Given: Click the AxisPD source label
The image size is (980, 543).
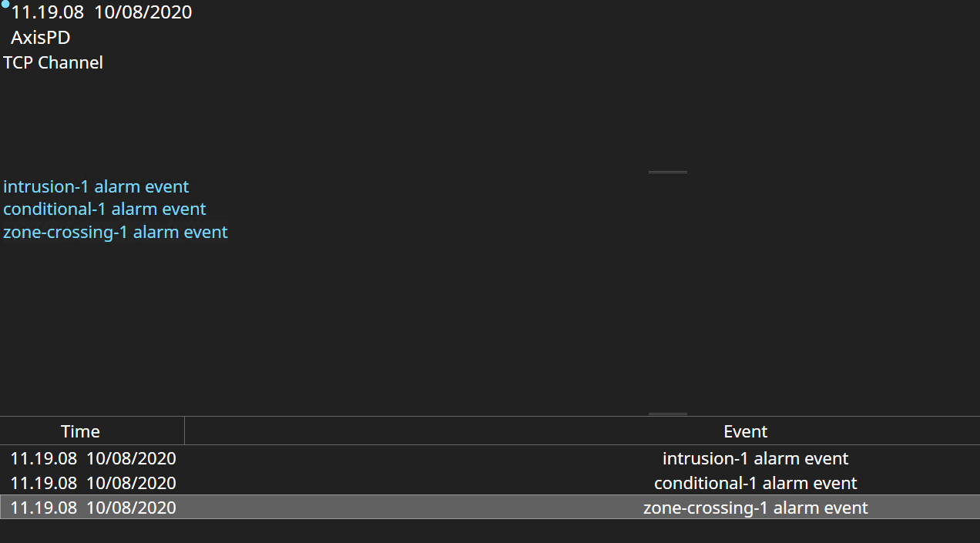Looking at the screenshot, I should pyautogui.click(x=41, y=38).
